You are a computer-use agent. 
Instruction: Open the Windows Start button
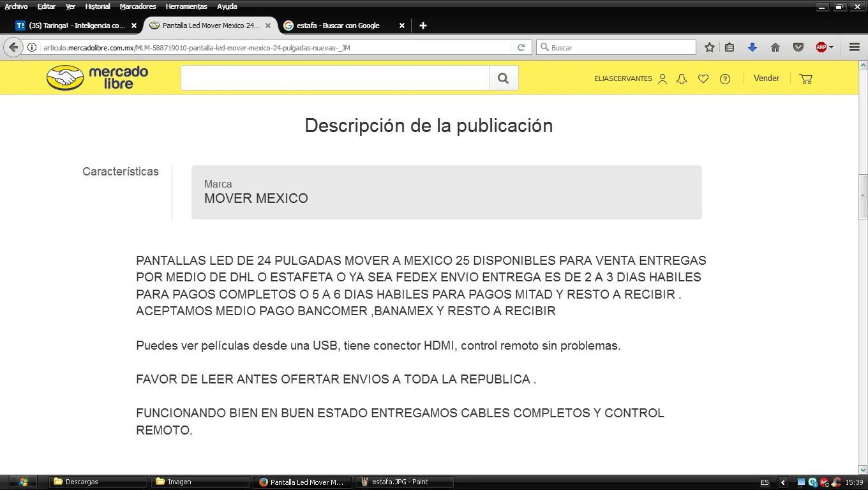pyautogui.click(x=23, y=482)
